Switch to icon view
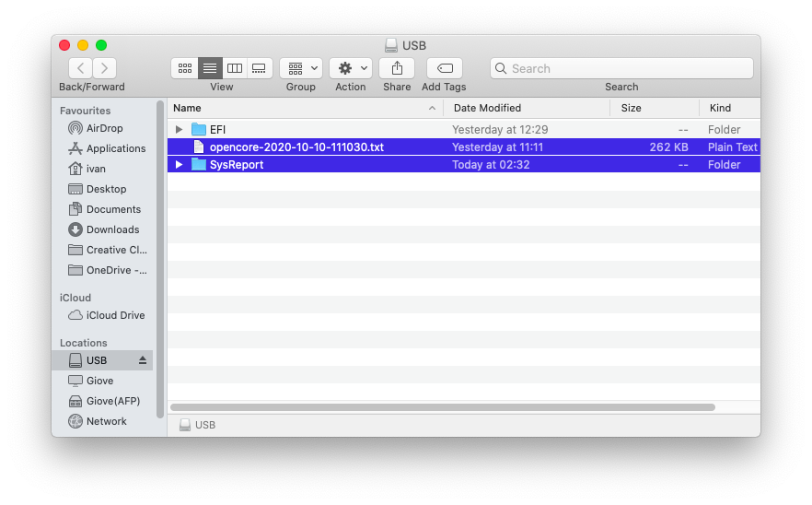Image resolution: width=812 pixels, height=505 pixels. [185, 68]
